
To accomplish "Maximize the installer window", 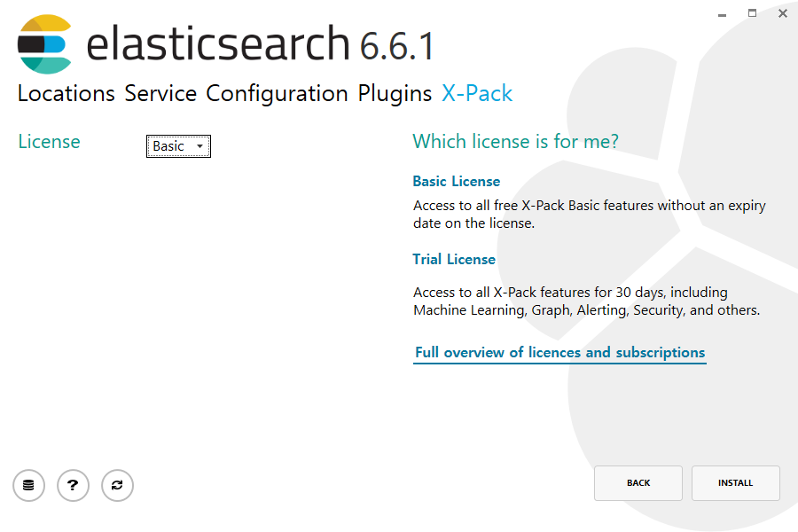I will [752, 13].
